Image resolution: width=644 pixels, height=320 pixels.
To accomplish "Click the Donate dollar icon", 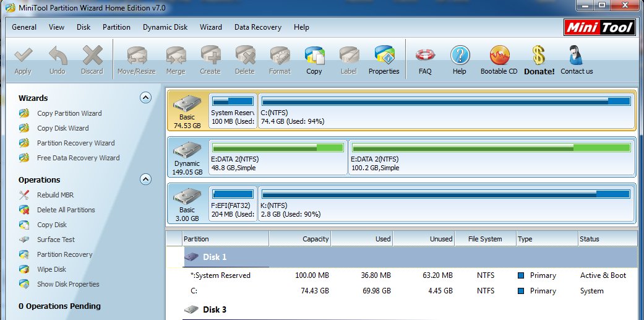I will [539, 56].
